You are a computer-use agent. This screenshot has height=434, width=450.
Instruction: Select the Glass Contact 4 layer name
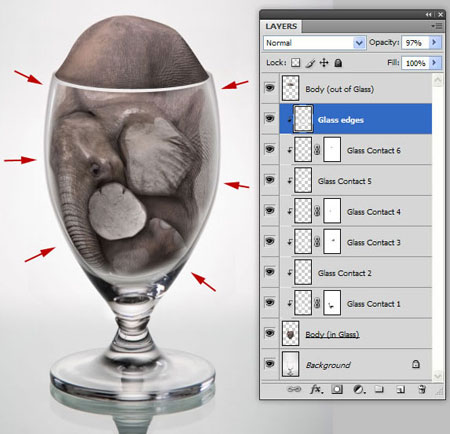373,212
